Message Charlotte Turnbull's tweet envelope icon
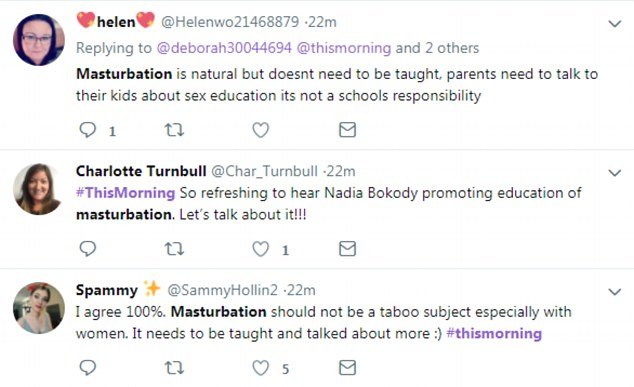Screen dimensions: 634x387 pyautogui.click(x=347, y=249)
